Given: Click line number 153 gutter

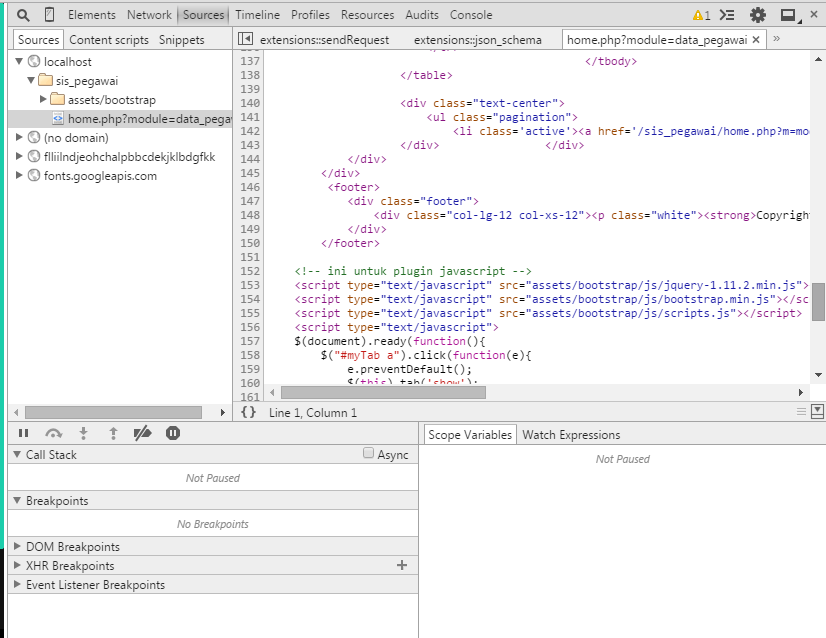Looking at the screenshot, I should (x=250, y=285).
